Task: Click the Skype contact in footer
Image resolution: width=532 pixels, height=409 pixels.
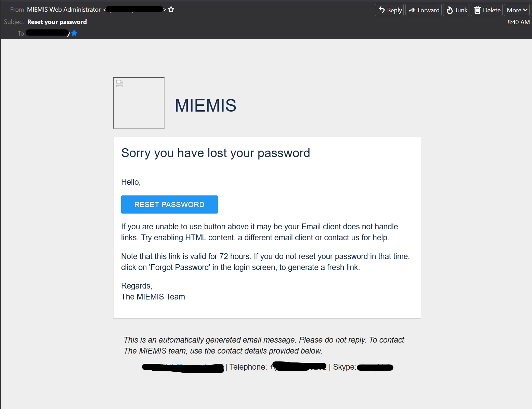Action: 375,367
